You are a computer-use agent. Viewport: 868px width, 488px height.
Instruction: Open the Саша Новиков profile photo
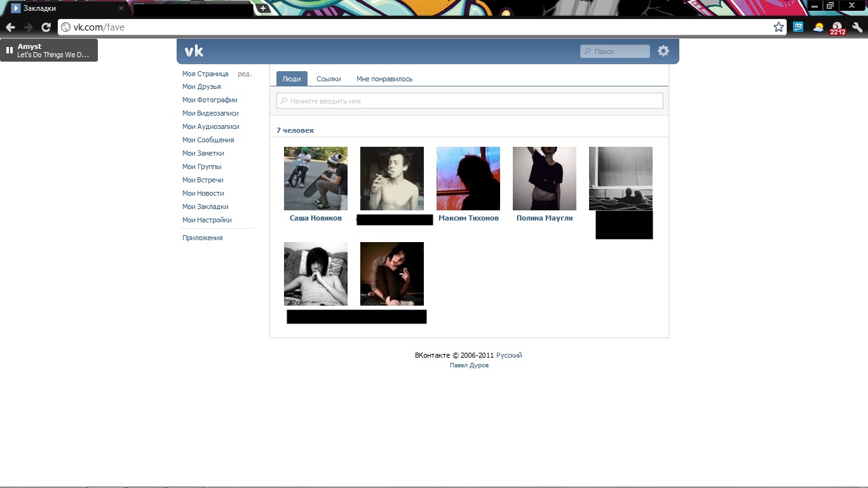(x=316, y=179)
